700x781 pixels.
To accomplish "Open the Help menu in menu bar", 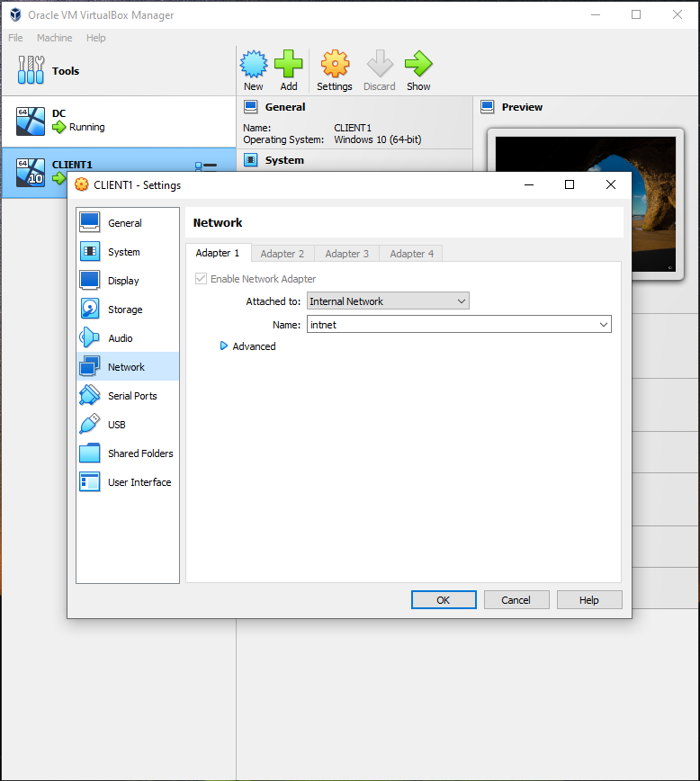I will click(95, 38).
